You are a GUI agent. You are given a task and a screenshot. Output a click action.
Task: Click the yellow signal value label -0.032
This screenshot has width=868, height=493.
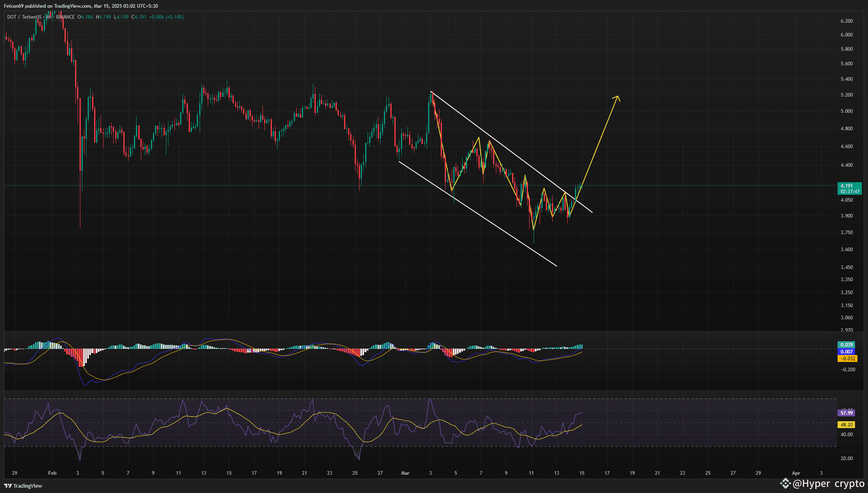(x=847, y=359)
